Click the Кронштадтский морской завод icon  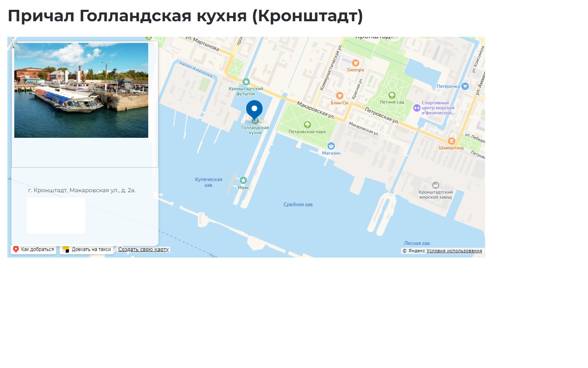[x=436, y=185]
